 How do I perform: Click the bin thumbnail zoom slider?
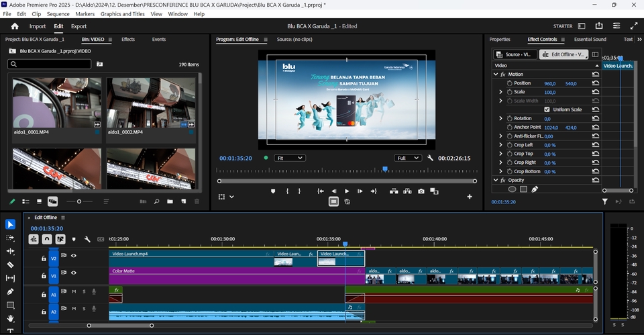tap(79, 201)
